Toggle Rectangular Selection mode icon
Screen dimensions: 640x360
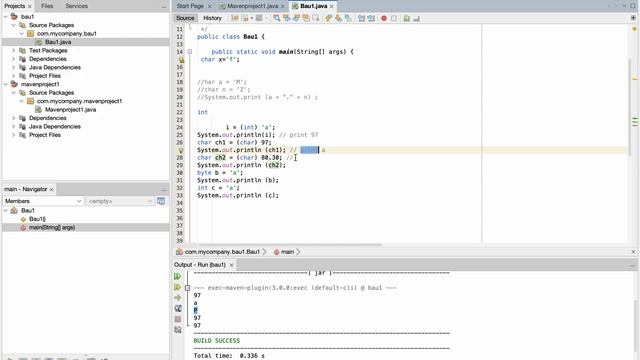point(316,18)
